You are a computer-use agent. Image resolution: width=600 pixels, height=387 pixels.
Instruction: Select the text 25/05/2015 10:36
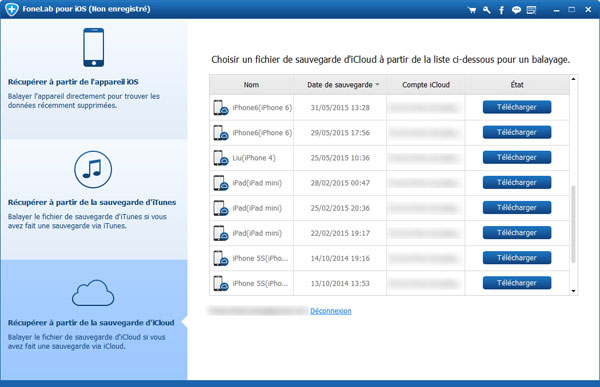pos(340,158)
